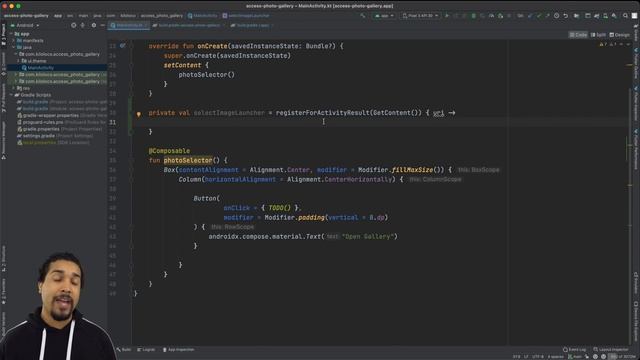The image size is (640, 360).
Task: Select MainActivity in the project tree
Action: pyautogui.click(x=41, y=68)
